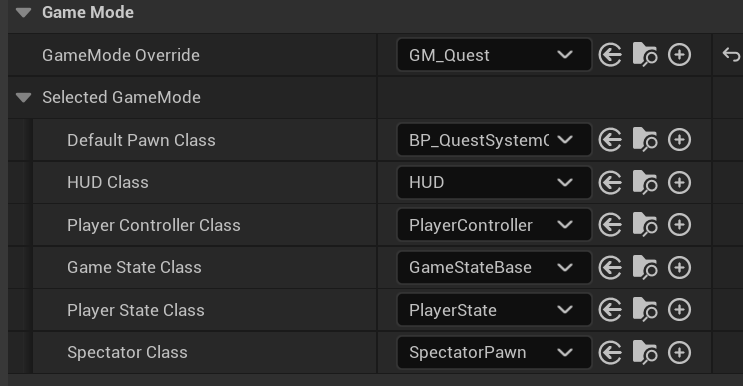Viewport: 743px width, 386px height.
Task: Create new Player Controller Class blueprint
Action: click(x=680, y=224)
